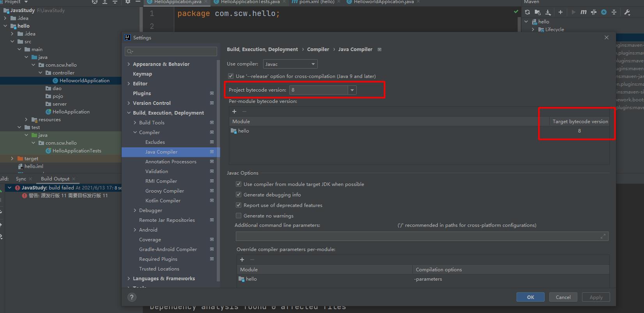This screenshot has height=313, width=644.
Task: Click OK button in Settings
Action: click(x=531, y=297)
